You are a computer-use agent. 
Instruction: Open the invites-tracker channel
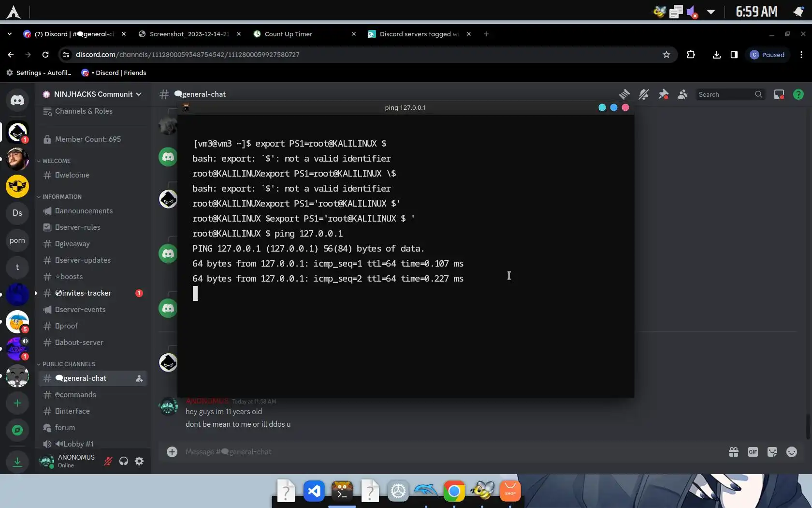click(93, 293)
